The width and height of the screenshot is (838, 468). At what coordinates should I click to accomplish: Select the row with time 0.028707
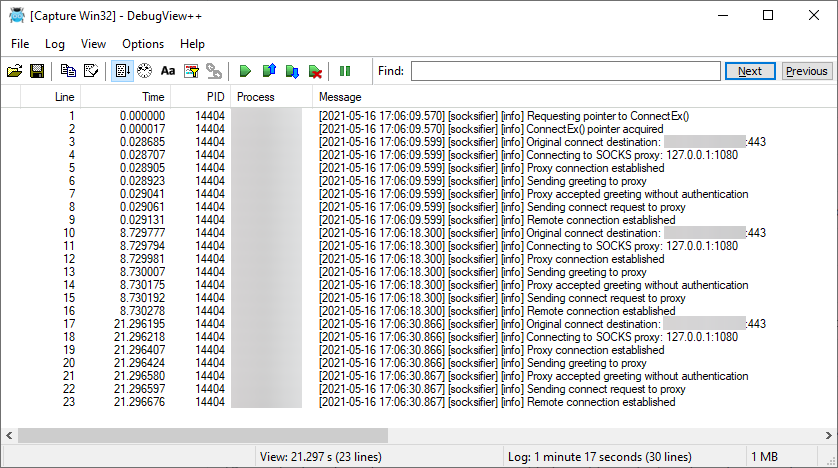point(418,155)
